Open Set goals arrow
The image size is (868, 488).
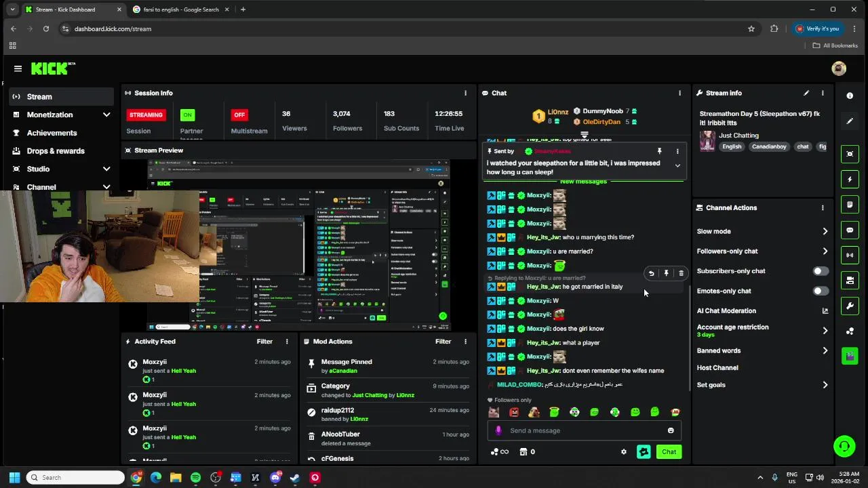pyautogui.click(x=825, y=385)
